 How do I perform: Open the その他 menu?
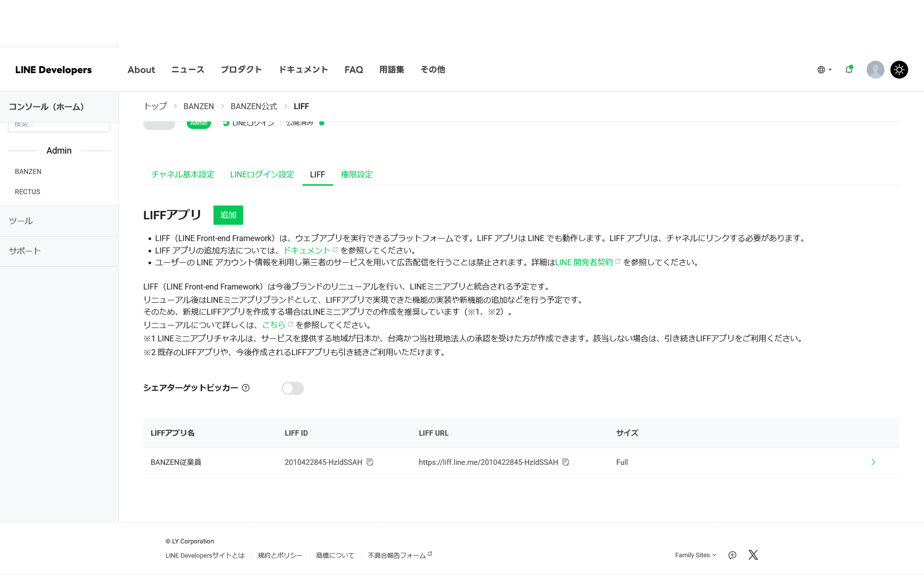(x=433, y=70)
